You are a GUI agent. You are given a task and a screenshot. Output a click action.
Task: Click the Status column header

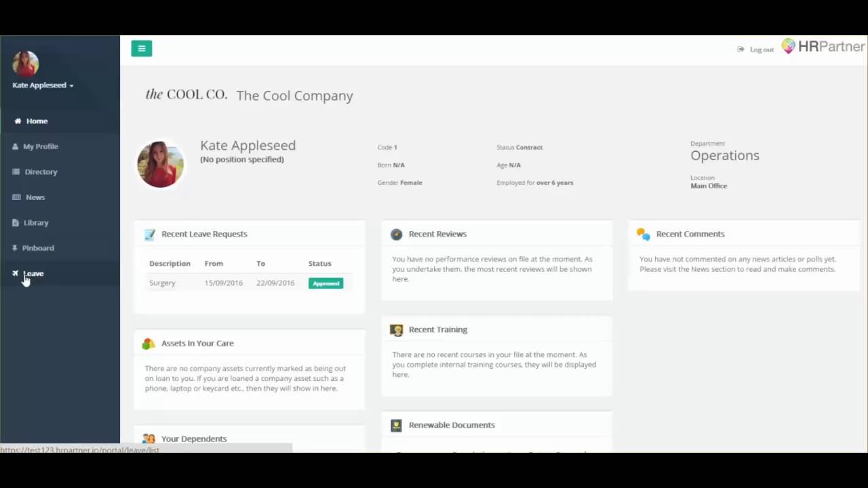coord(320,264)
